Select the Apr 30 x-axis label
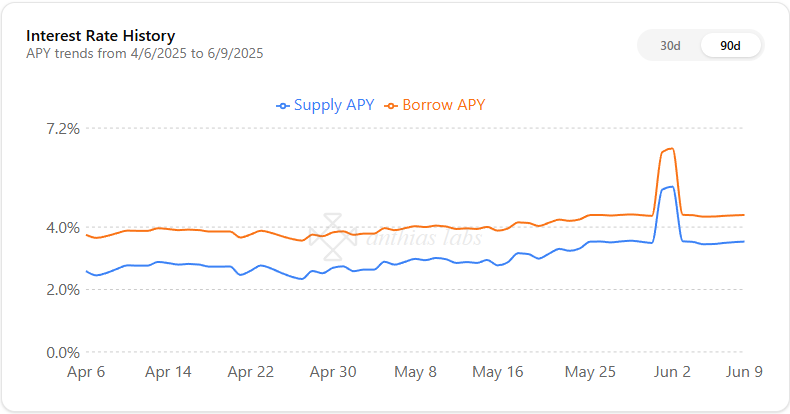 click(x=333, y=372)
